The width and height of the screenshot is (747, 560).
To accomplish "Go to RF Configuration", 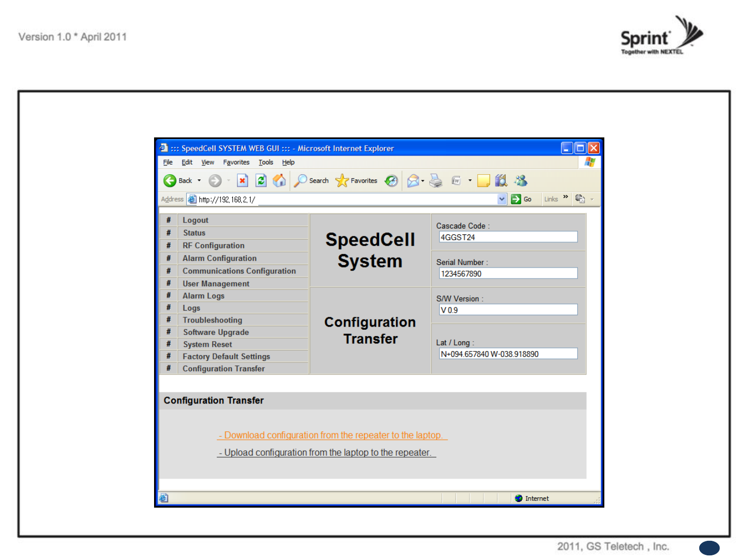I will 213,246.
